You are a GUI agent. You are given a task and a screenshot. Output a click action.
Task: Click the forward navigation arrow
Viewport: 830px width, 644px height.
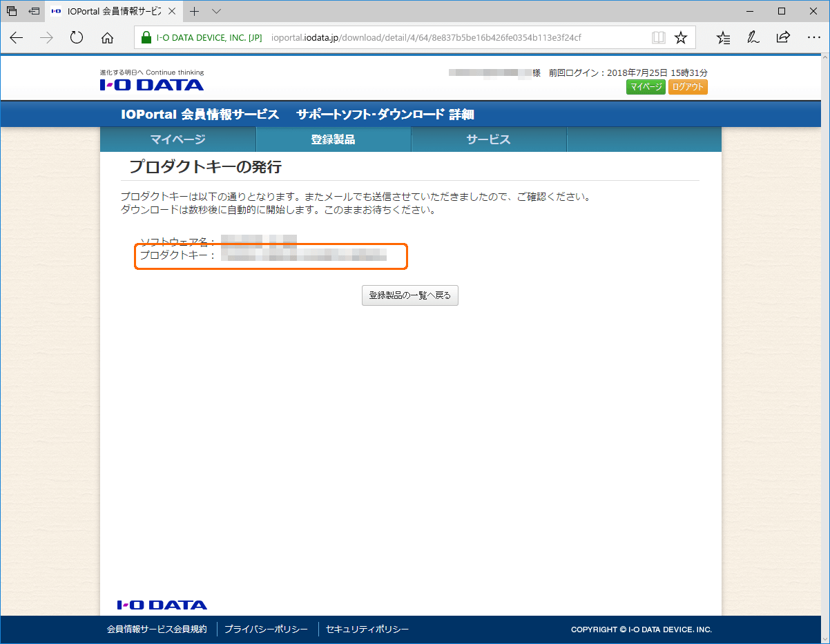(46, 38)
